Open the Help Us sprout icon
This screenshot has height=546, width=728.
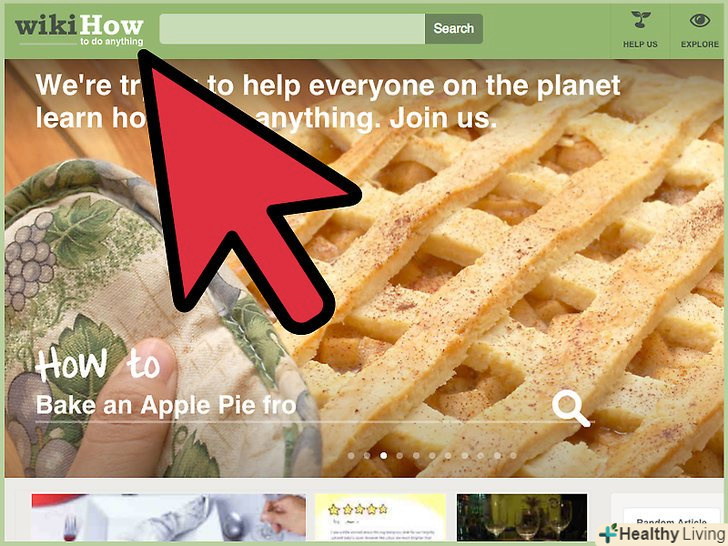point(640,20)
